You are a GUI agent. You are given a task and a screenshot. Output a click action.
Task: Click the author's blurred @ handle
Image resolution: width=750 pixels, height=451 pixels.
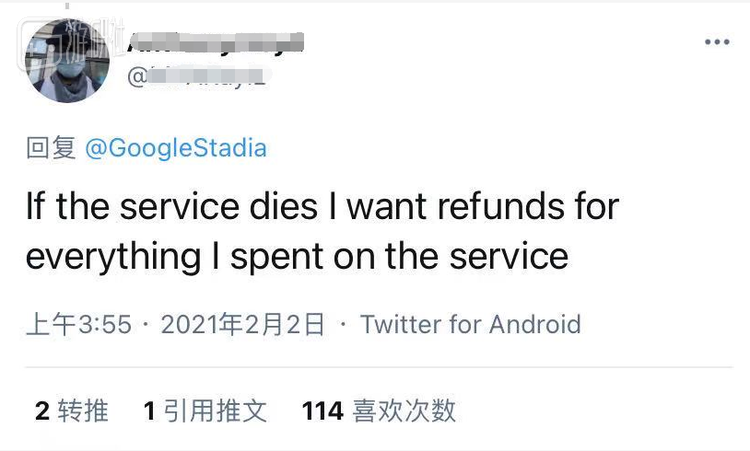click(x=196, y=75)
